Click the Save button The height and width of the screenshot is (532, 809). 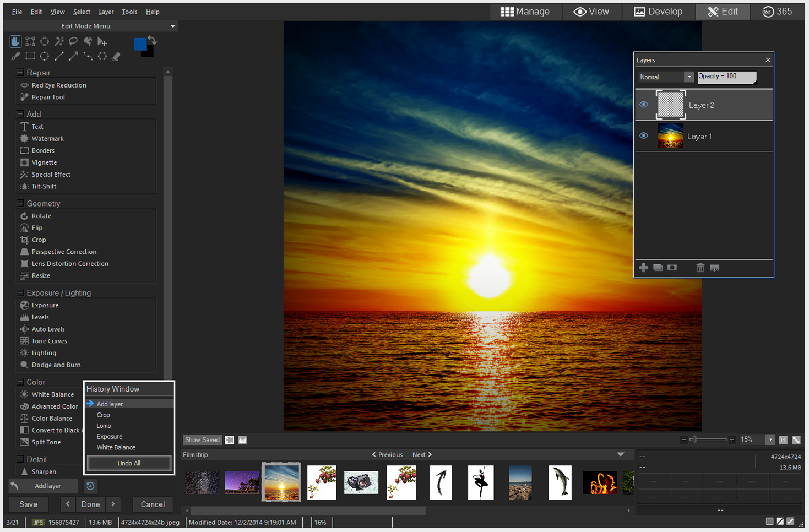[29, 504]
